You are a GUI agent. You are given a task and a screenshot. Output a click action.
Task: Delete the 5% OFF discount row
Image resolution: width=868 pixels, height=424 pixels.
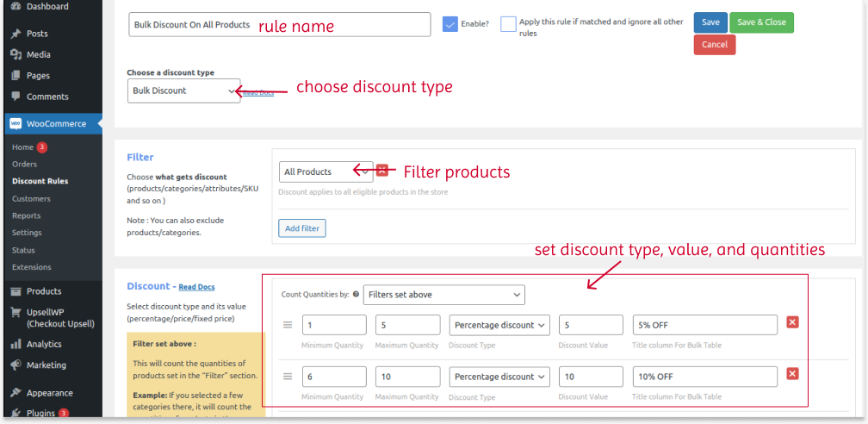point(792,322)
